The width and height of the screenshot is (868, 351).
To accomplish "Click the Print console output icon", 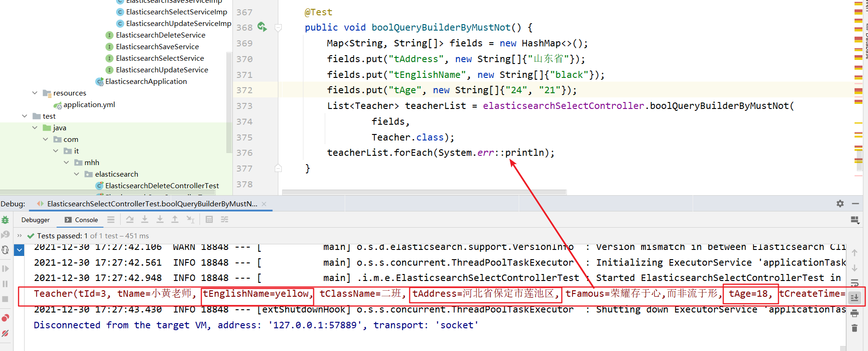I will tap(855, 313).
